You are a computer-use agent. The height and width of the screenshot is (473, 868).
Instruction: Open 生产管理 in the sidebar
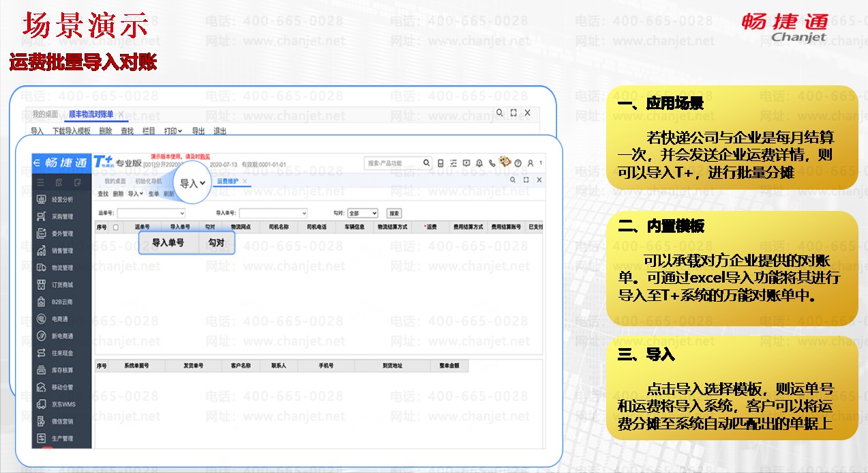55,438
